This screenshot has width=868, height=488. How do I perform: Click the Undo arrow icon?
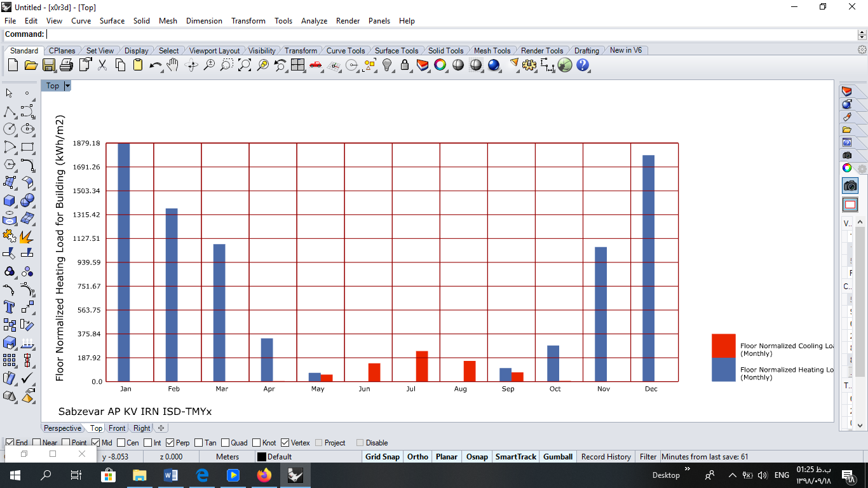click(x=156, y=65)
